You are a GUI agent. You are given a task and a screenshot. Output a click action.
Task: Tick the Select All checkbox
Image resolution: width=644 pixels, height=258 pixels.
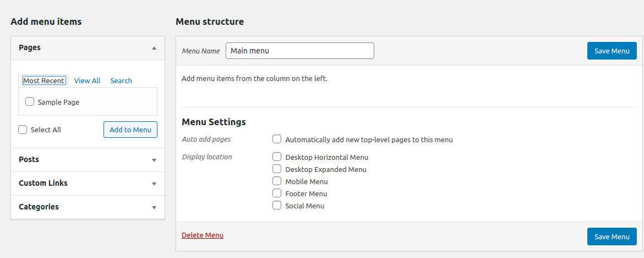[x=23, y=130]
